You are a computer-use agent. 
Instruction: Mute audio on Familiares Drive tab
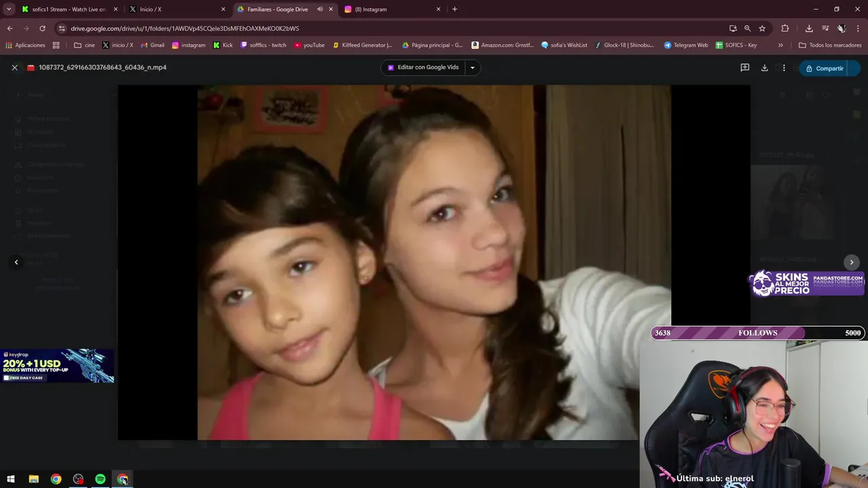coord(319,9)
